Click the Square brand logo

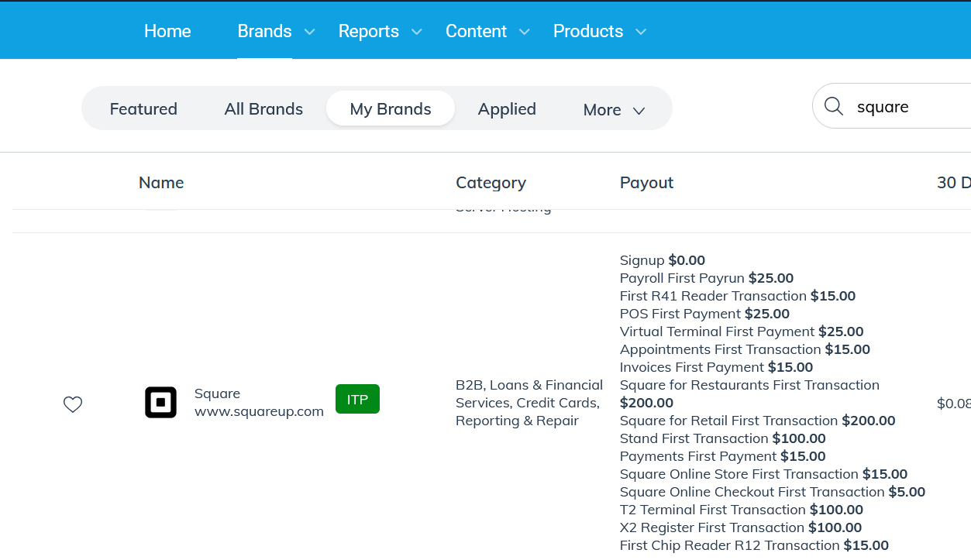tap(160, 403)
